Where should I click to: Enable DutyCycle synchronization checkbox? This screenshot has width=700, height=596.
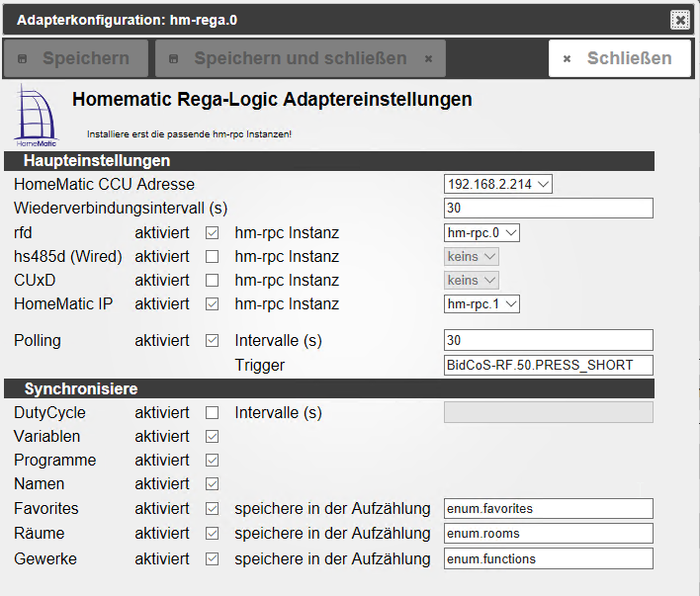212,412
